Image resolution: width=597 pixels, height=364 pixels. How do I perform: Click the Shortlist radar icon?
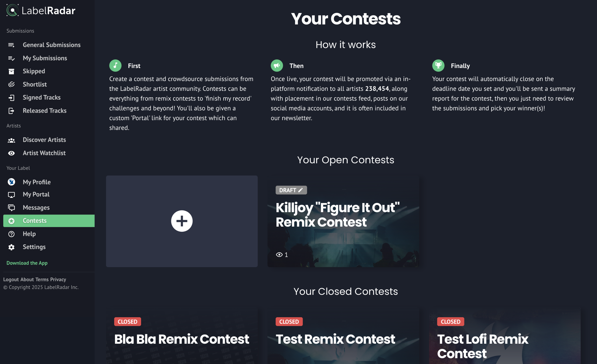click(x=11, y=84)
